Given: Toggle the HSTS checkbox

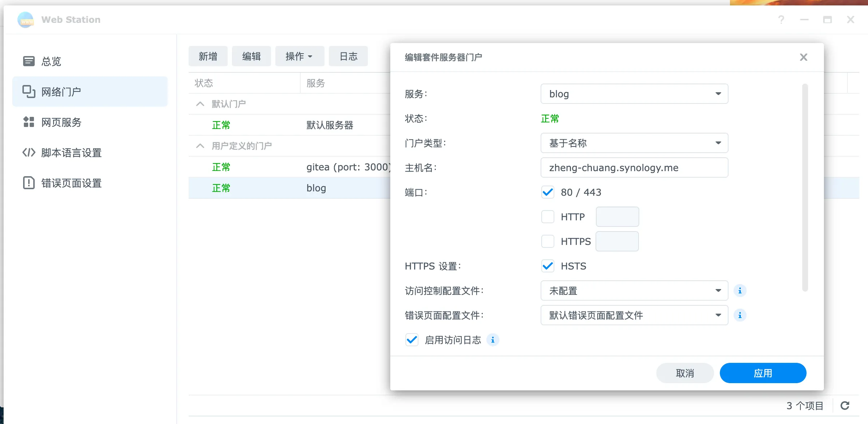Looking at the screenshot, I should 547,266.
